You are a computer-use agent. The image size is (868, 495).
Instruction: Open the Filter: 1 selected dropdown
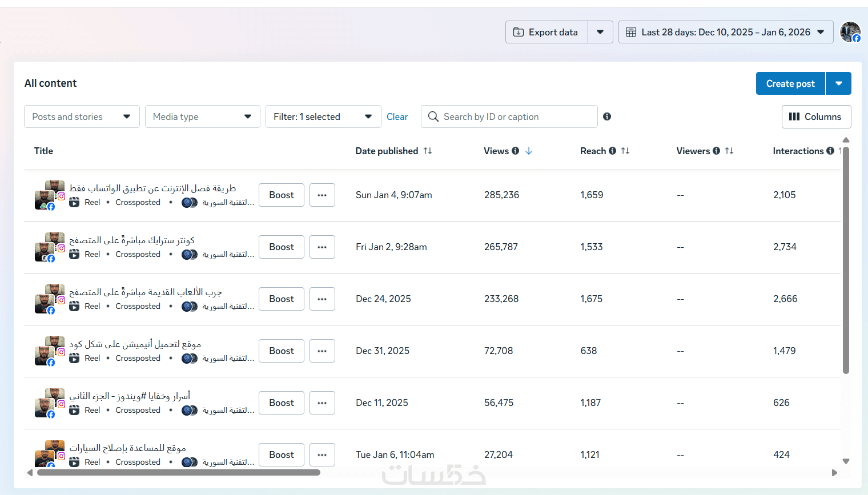pyautogui.click(x=323, y=116)
